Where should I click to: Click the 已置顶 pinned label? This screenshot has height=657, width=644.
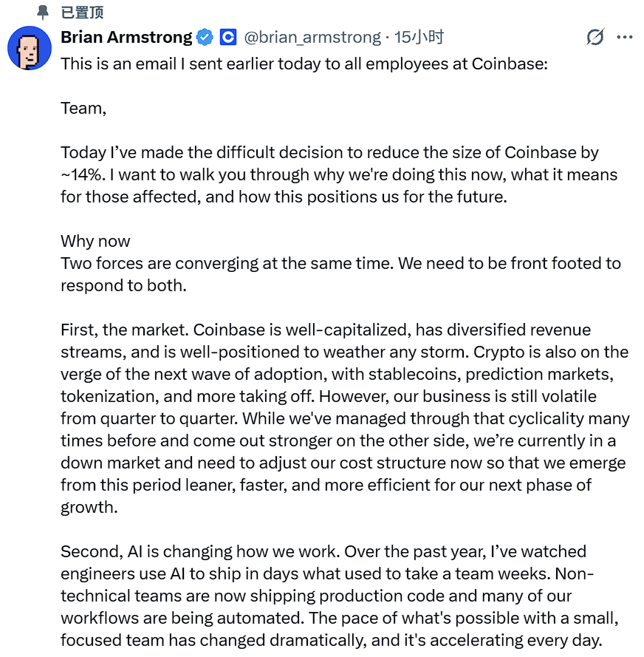point(82,13)
